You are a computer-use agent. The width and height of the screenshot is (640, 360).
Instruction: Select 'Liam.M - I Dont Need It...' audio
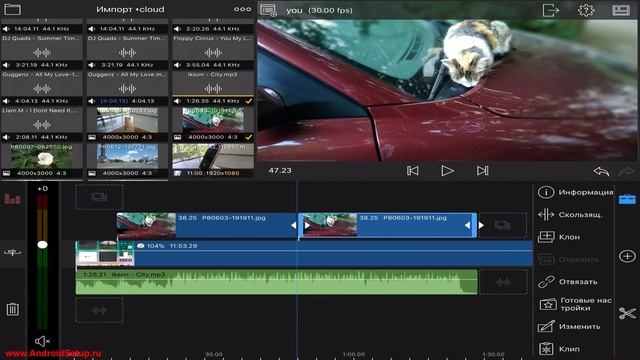(x=42, y=124)
